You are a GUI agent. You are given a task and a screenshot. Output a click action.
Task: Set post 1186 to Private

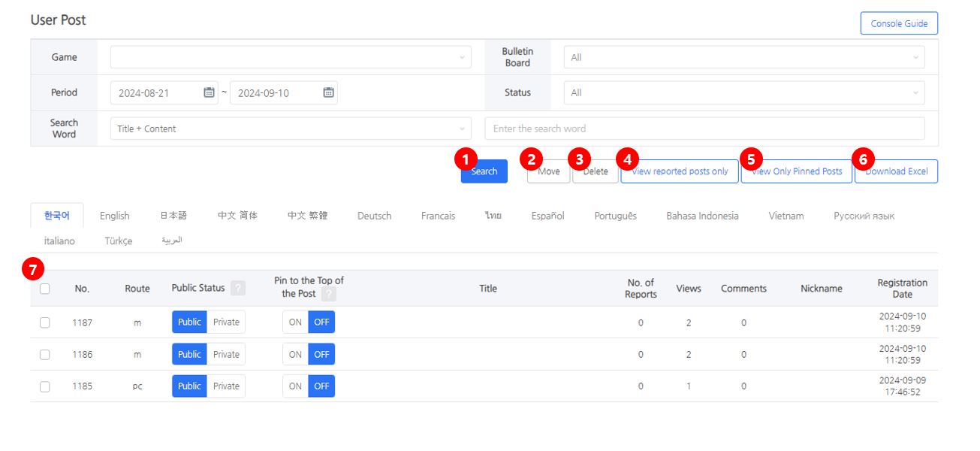pyautogui.click(x=226, y=355)
